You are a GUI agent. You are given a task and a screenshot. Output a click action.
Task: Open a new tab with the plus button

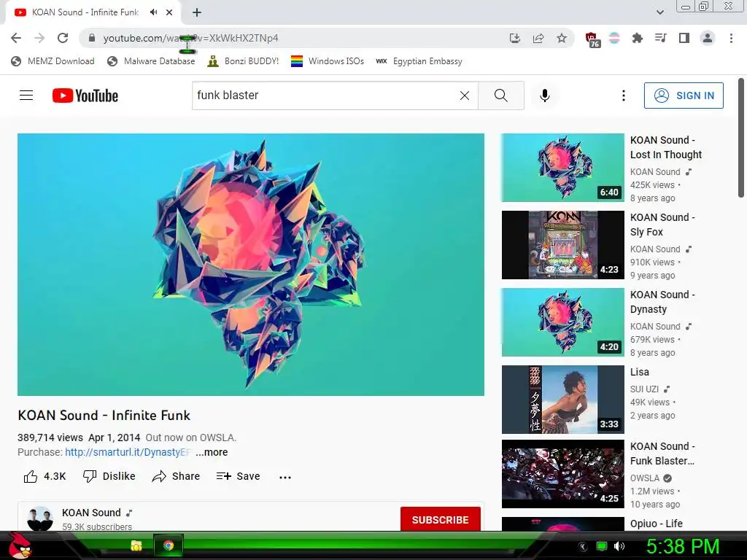pos(197,12)
